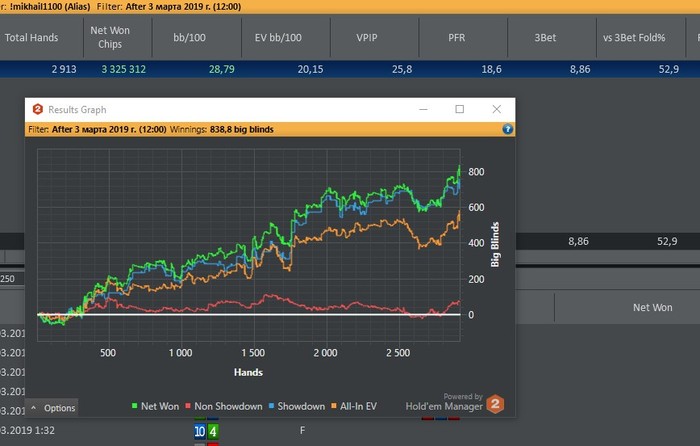The width and height of the screenshot is (700, 446).
Task: Click the 52,9 value in the dark summary row
Action: point(667,242)
